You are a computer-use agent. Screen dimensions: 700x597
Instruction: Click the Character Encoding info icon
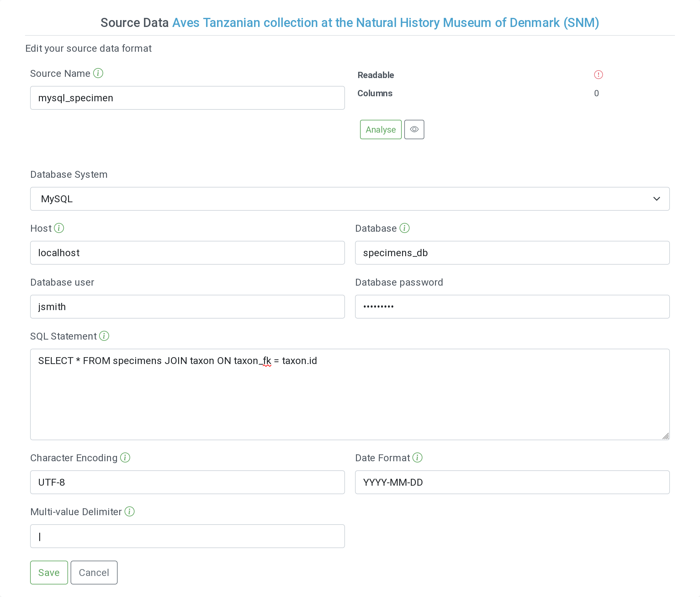[125, 457]
